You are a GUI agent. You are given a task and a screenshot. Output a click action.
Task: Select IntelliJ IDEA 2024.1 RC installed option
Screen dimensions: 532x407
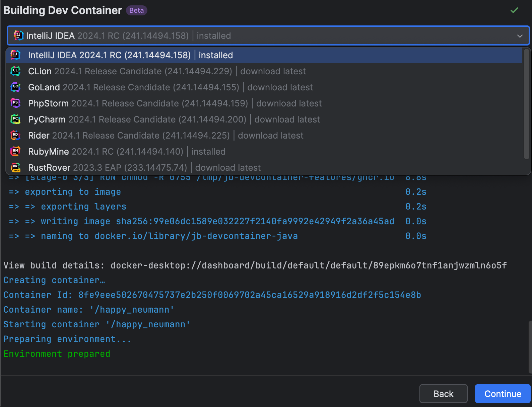[x=264, y=55]
